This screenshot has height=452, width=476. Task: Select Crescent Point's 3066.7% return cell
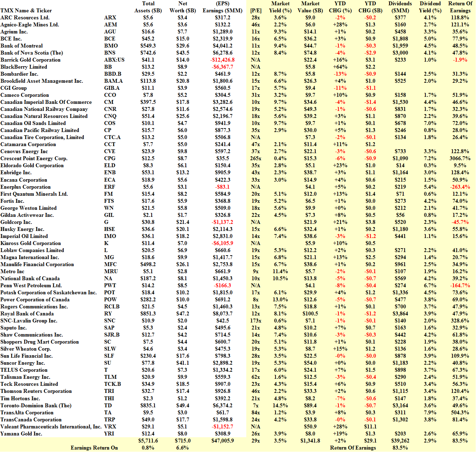coord(460,158)
